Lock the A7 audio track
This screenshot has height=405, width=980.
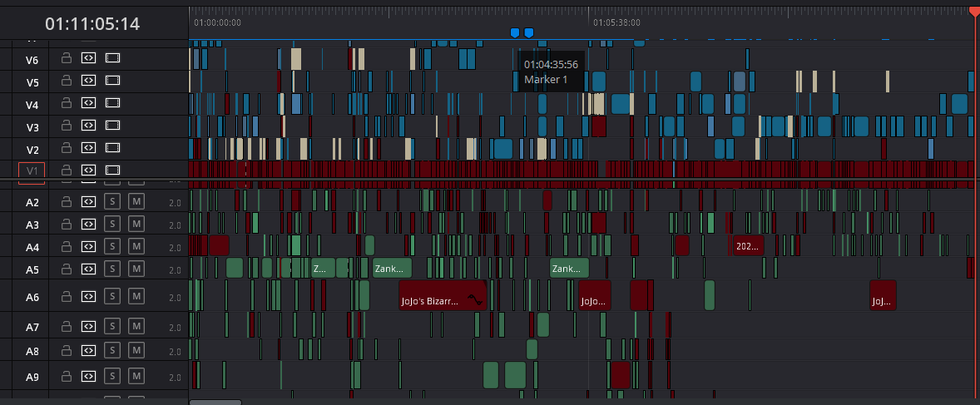66,326
